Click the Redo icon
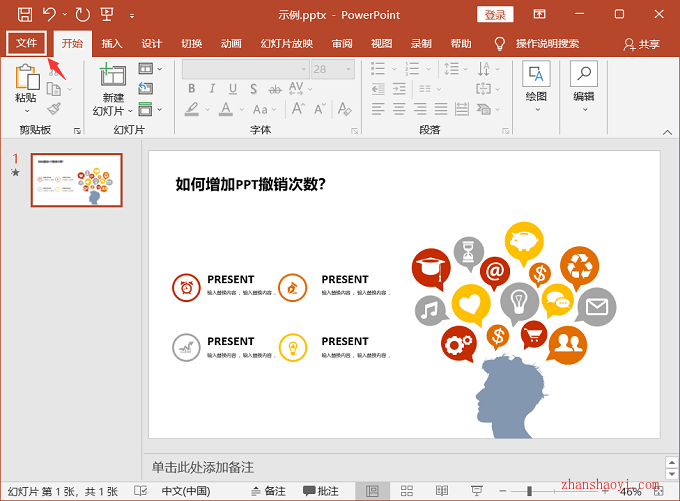Screen dimensions: 680x501 point(82,15)
